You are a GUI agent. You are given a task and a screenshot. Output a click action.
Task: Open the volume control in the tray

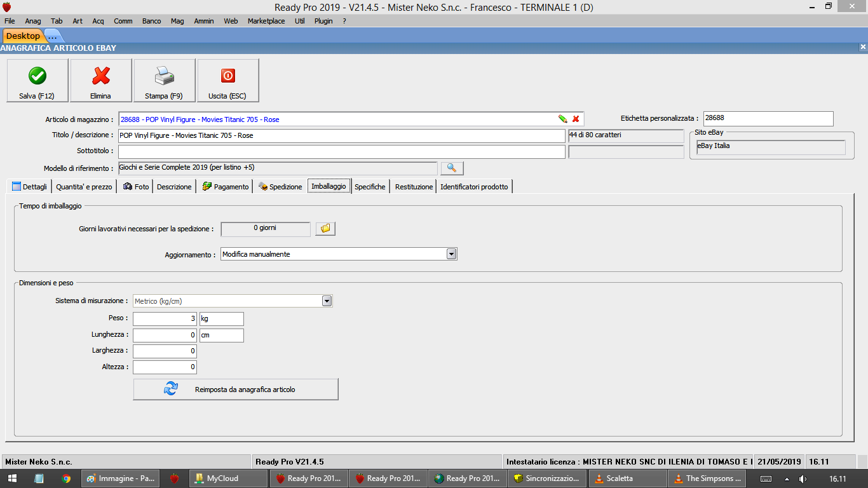[x=803, y=478]
